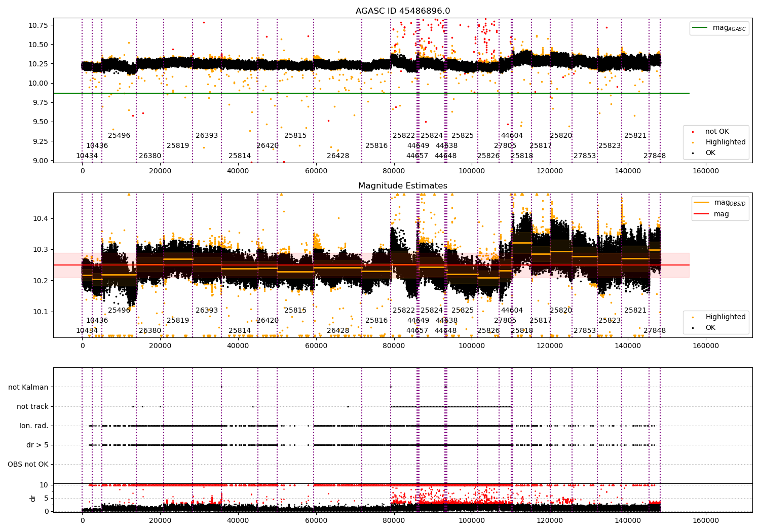Click OBSID label 25821 in the top plot

(x=635, y=136)
